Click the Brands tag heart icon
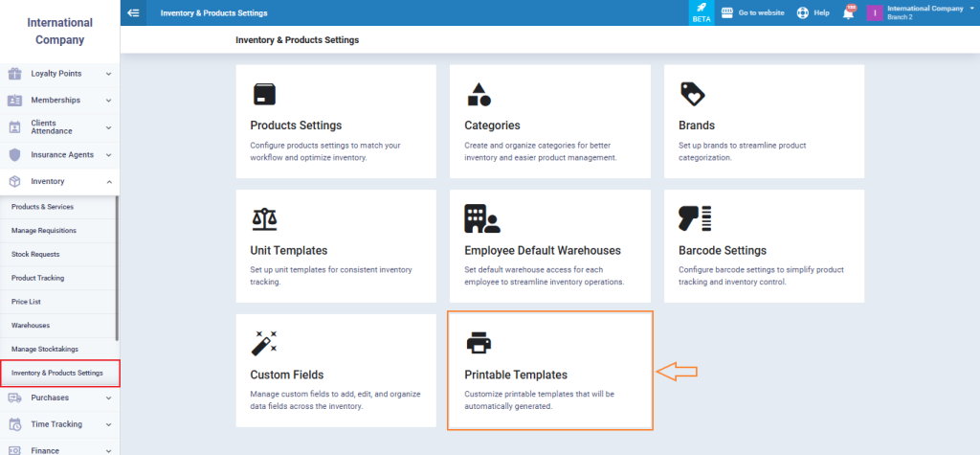Screen dimensions: 980x455 point(692,95)
